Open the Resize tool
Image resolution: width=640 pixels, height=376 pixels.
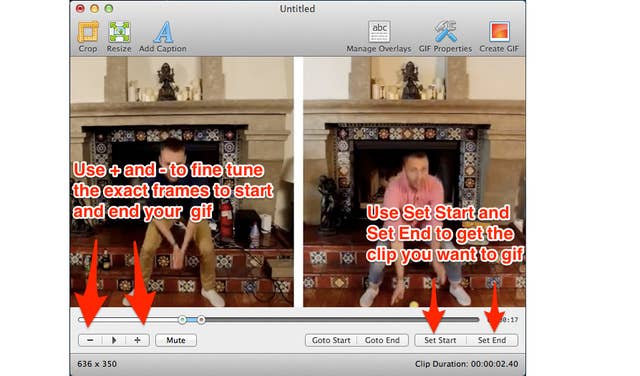point(119,32)
